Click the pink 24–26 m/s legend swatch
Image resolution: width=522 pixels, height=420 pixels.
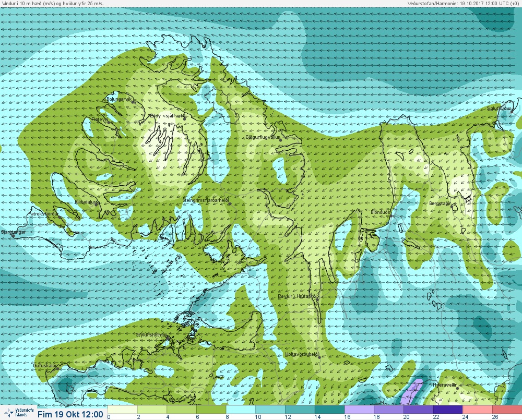478,410
